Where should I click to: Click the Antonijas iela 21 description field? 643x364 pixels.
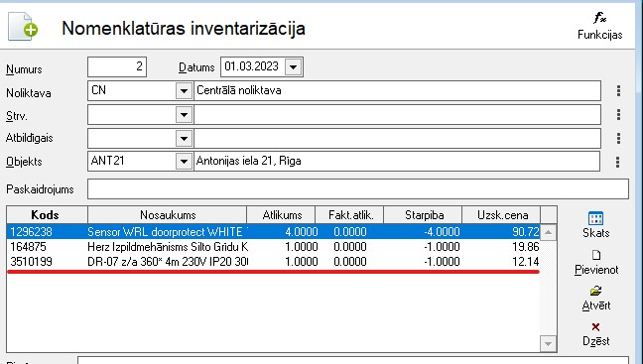pyautogui.click(x=397, y=161)
